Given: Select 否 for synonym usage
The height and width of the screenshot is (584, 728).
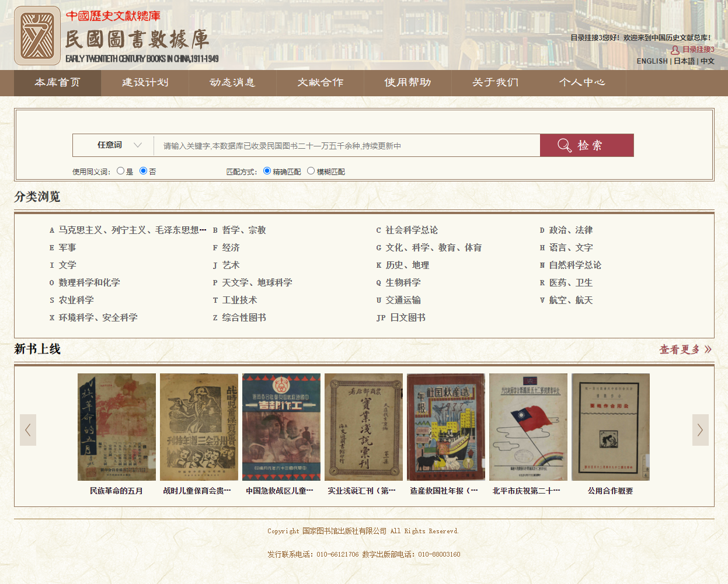Looking at the screenshot, I should click(144, 171).
